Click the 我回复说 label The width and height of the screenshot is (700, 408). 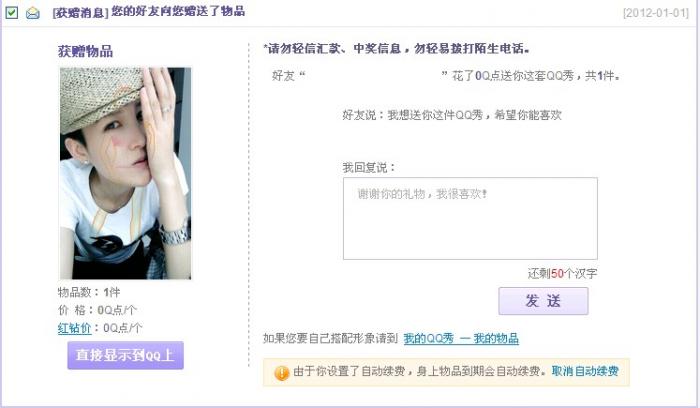pos(369,168)
